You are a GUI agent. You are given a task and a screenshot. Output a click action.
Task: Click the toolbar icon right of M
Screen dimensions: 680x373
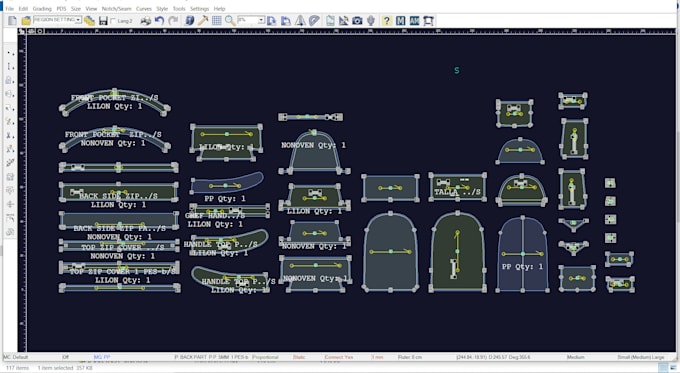point(415,20)
